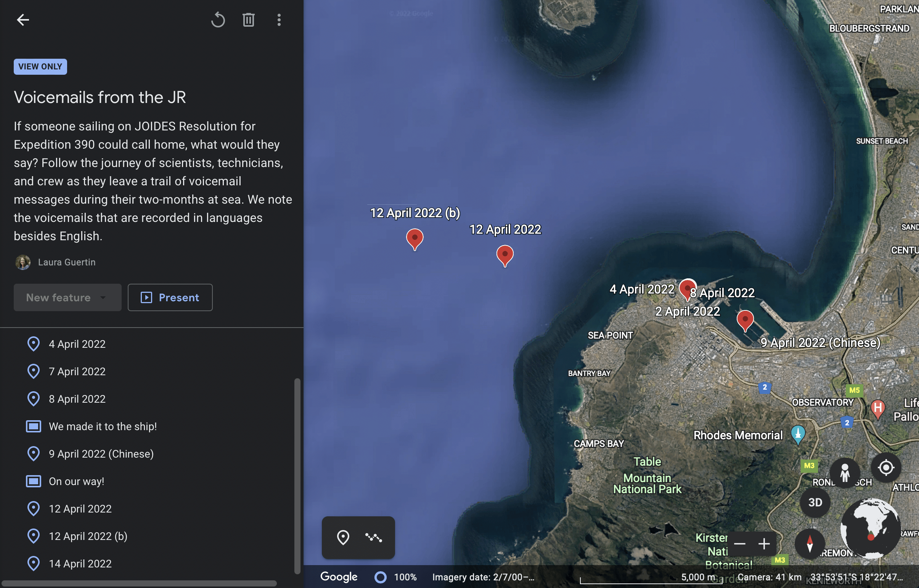This screenshot has width=919, height=588.
Task: Select the Add placemark tool on map toolbar
Action: point(343,538)
